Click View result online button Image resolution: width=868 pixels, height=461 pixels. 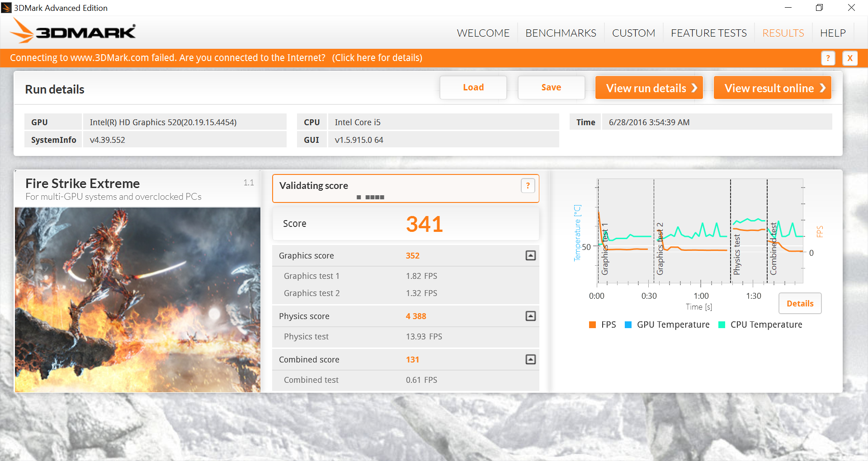[x=772, y=87]
